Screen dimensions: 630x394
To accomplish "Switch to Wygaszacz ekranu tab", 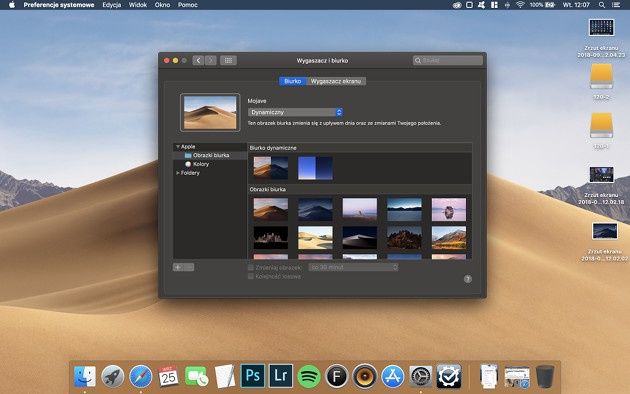I will point(336,81).
